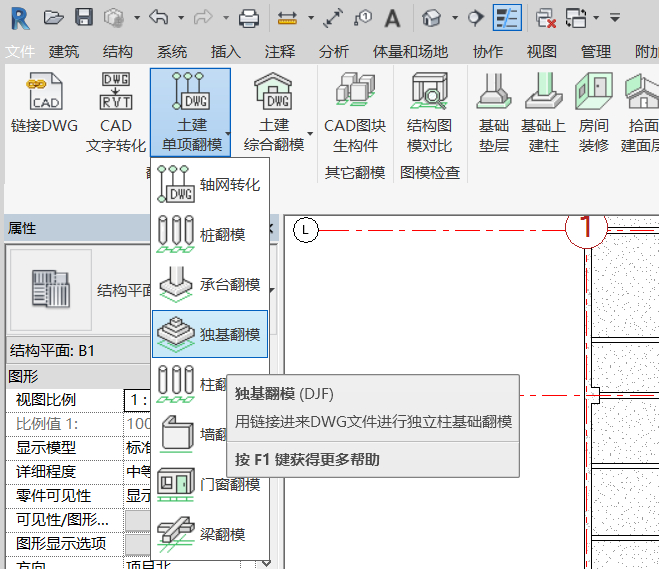Select the 显示模型 property row
Viewport: 659px width, 569px height.
pyautogui.click(x=78, y=448)
